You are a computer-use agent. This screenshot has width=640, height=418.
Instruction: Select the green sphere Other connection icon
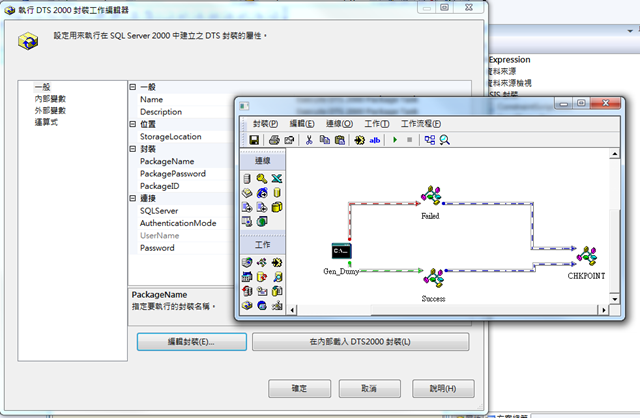(x=262, y=221)
